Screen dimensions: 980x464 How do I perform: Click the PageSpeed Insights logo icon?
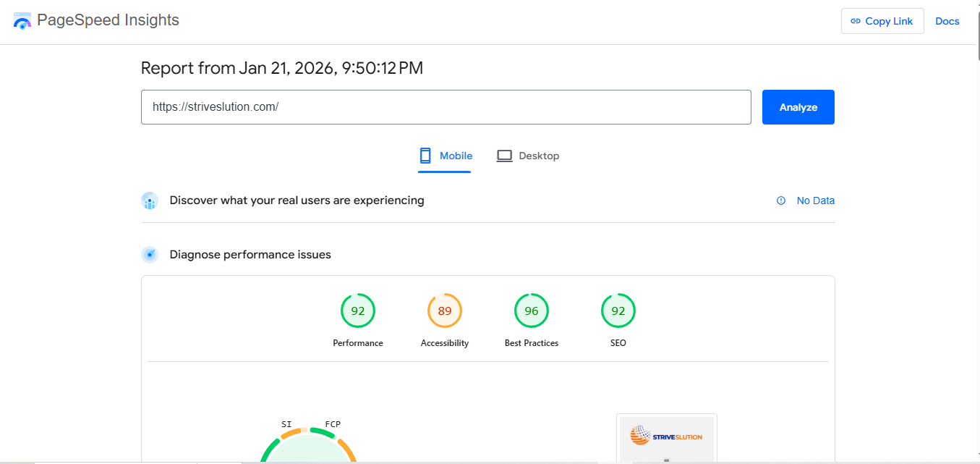(21, 21)
